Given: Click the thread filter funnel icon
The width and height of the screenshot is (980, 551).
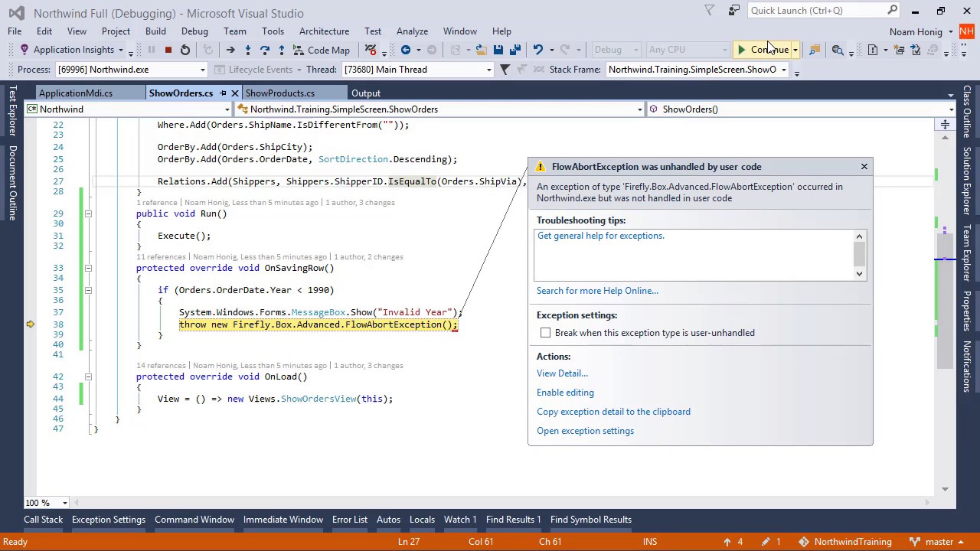Looking at the screenshot, I should tap(505, 70).
